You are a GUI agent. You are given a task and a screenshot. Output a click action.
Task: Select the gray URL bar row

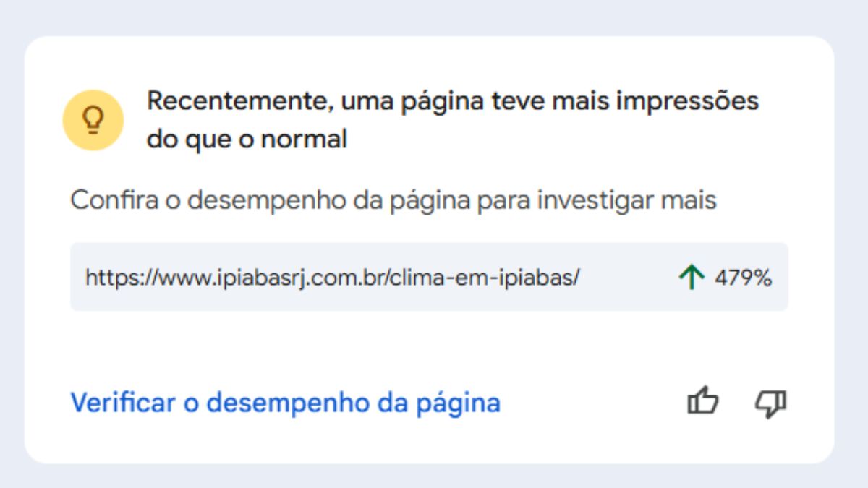[428, 276]
